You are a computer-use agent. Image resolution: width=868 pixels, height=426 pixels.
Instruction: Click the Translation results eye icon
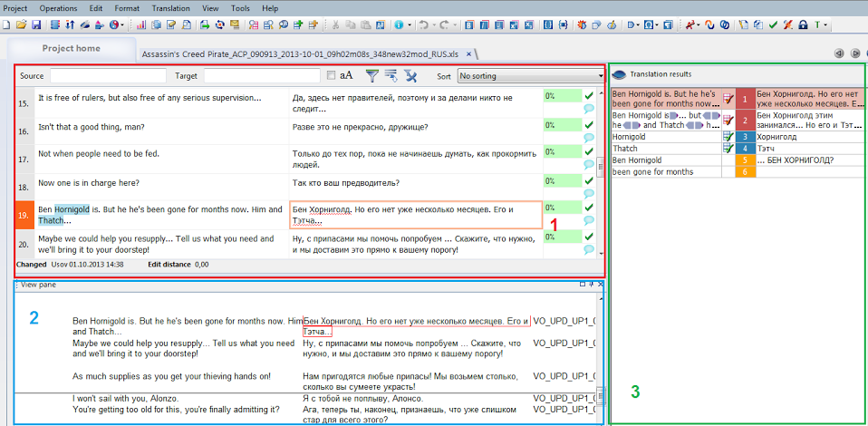[620, 74]
